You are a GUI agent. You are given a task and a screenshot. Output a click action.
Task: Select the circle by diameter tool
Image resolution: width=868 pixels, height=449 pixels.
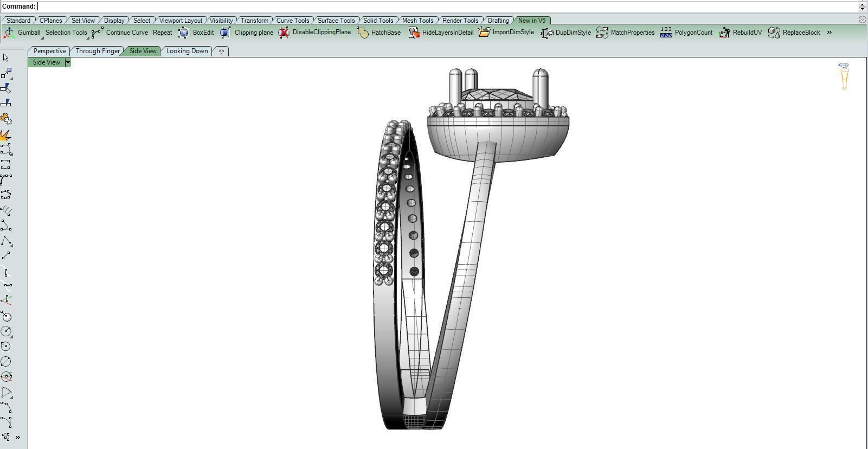(6, 361)
